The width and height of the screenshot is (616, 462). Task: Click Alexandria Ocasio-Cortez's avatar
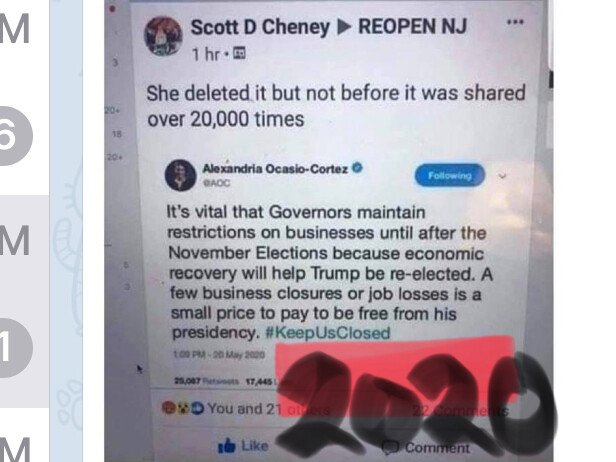180,175
